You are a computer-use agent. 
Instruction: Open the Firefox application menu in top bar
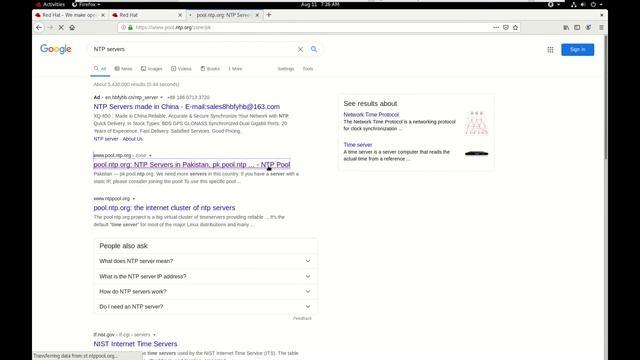87,4
